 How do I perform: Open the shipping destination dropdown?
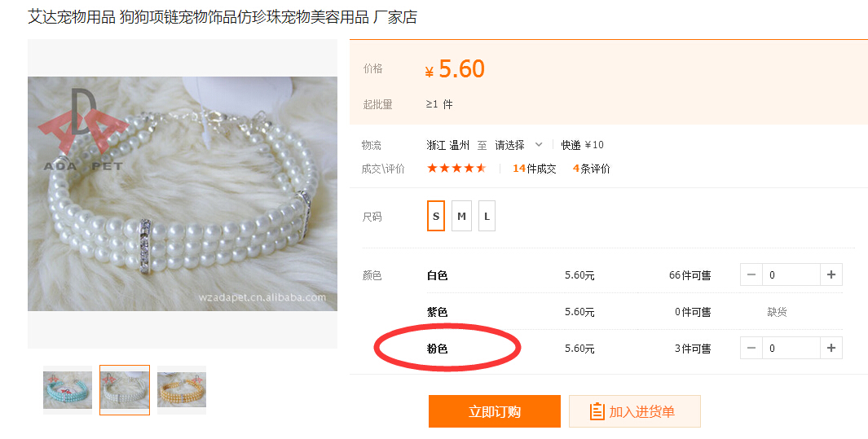(x=518, y=145)
